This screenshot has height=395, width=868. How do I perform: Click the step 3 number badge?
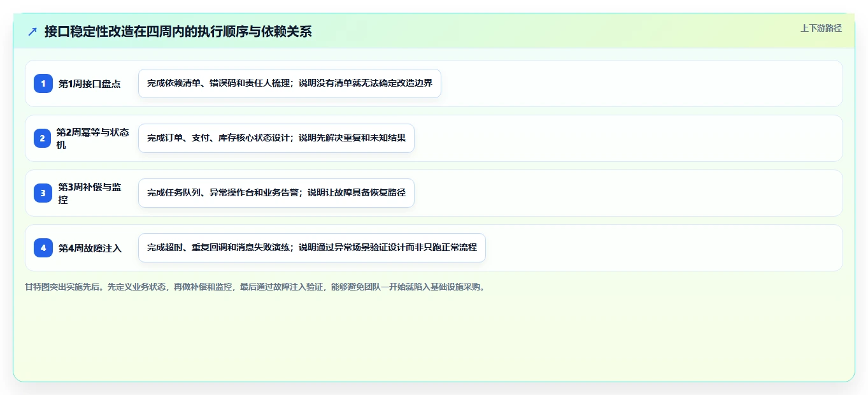coord(43,193)
